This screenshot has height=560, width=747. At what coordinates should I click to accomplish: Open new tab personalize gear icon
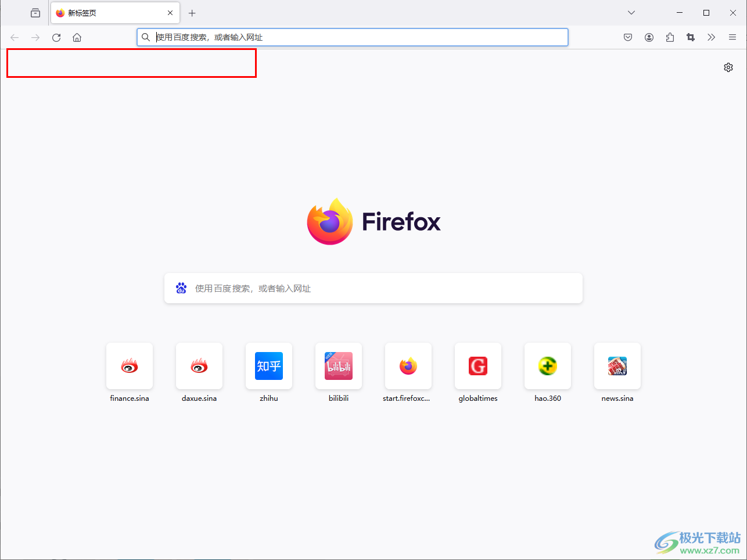click(728, 67)
